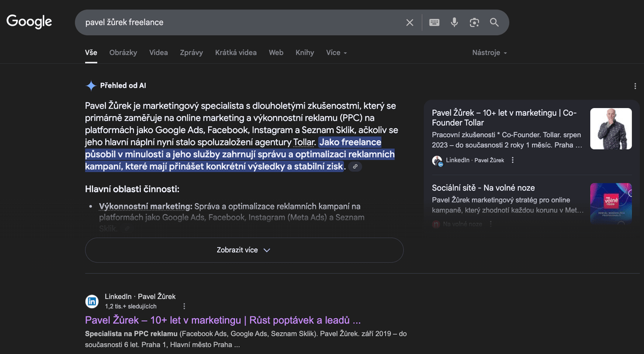644x354 pixels.
Task: Select the Krátká videa tab
Action: point(236,53)
